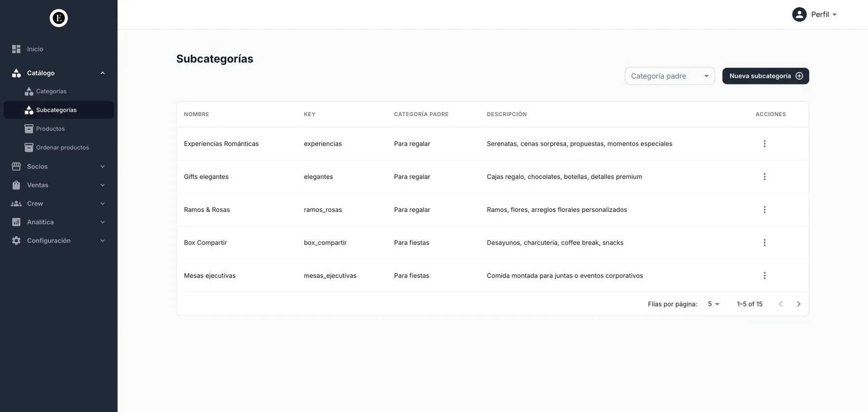Click the KEY column header
This screenshot has height=412, width=868.
(310, 114)
